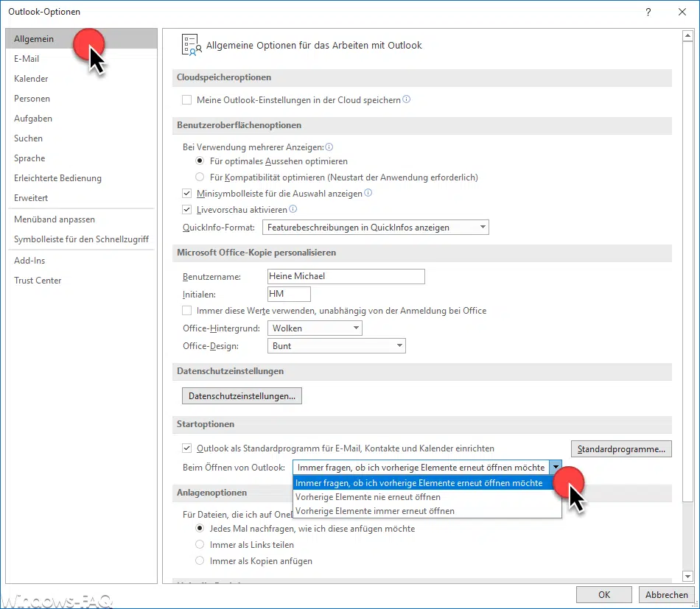Viewport: 700px width, 609px height.
Task: Click the Standardprogramme button
Action: coord(621,448)
